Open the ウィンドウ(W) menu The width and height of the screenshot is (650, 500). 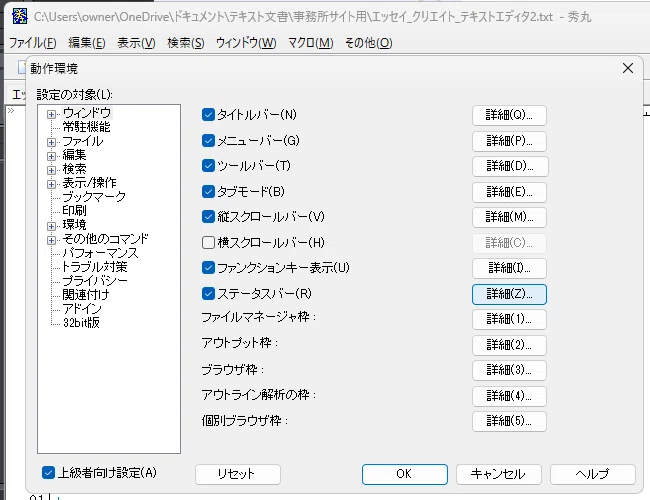pos(246,43)
